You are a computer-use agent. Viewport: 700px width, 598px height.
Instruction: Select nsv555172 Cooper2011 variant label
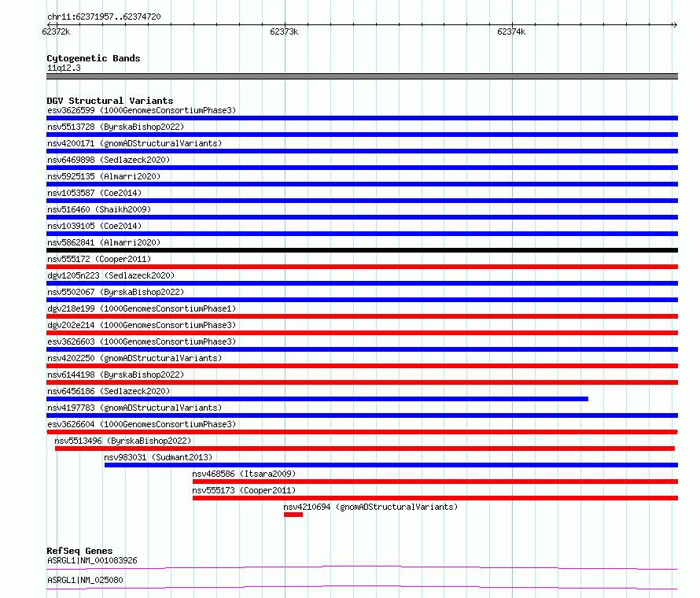pyautogui.click(x=99, y=259)
